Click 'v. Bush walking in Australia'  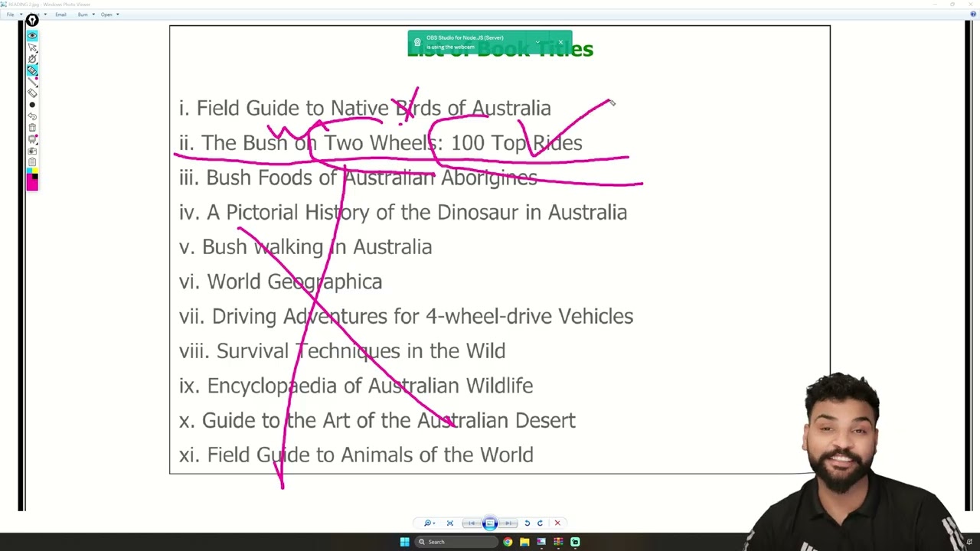tap(305, 247)
